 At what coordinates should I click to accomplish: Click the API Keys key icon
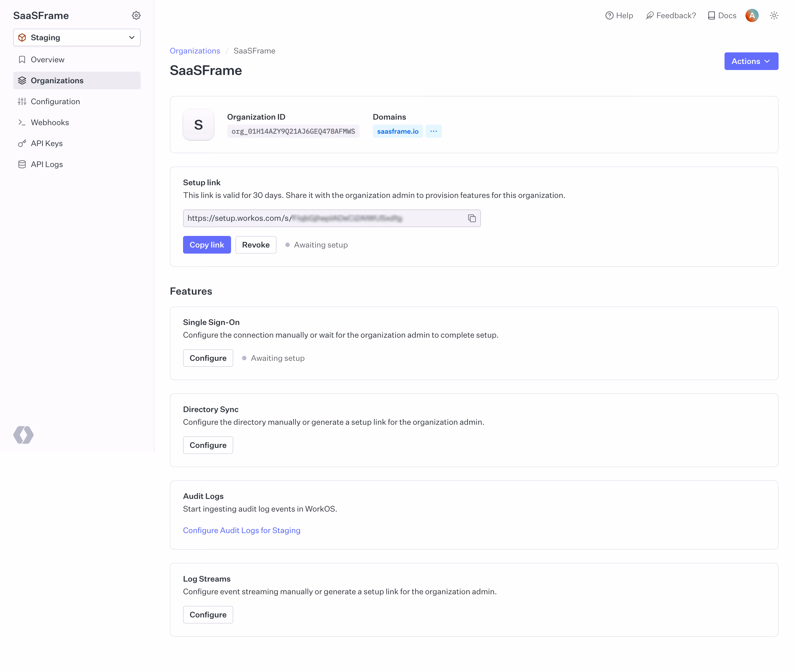(x=22, y=144)
